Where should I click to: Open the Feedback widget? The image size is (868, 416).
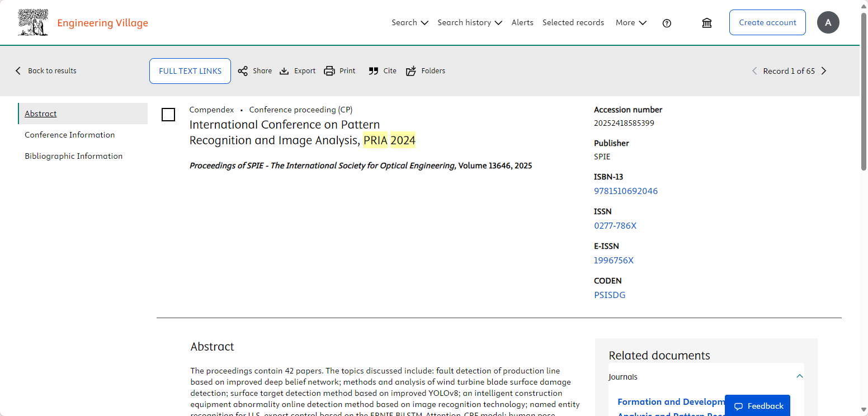pos(757,406)
